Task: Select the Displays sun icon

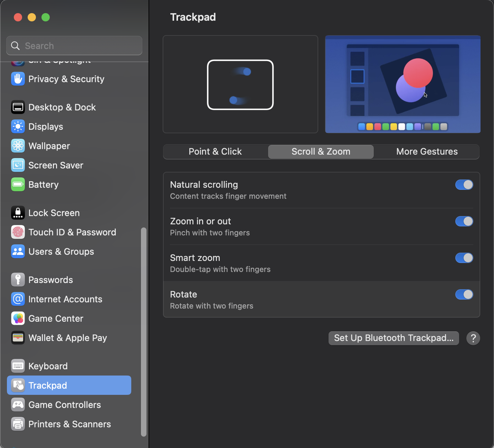Action: pyautogui.click(x=18, y=127)
